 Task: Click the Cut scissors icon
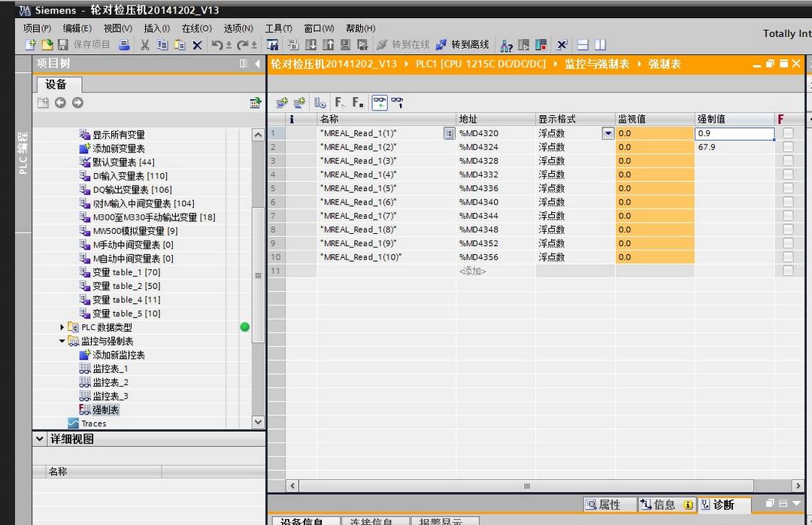coord(145,45)
